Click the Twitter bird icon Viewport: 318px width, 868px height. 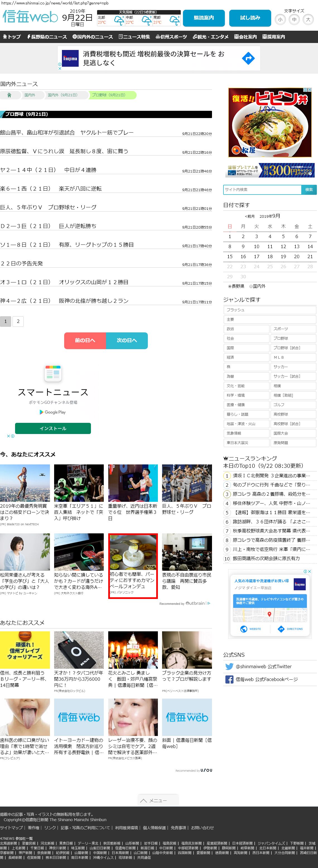point(229,666)
